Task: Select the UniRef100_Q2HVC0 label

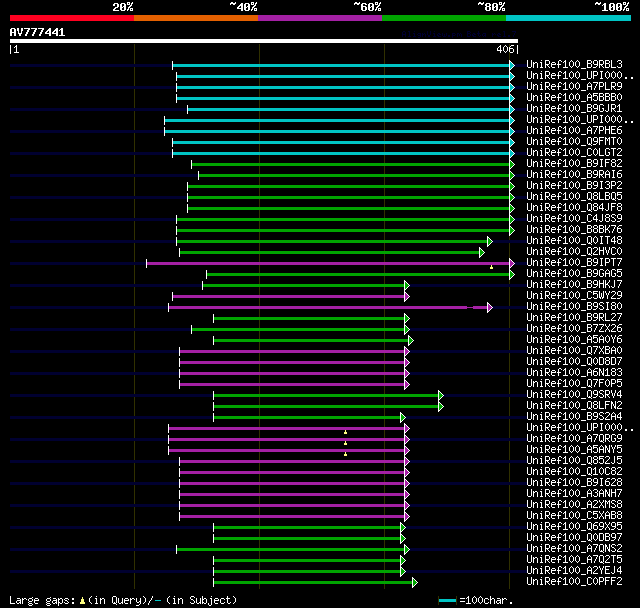Action: click(574, 252)
